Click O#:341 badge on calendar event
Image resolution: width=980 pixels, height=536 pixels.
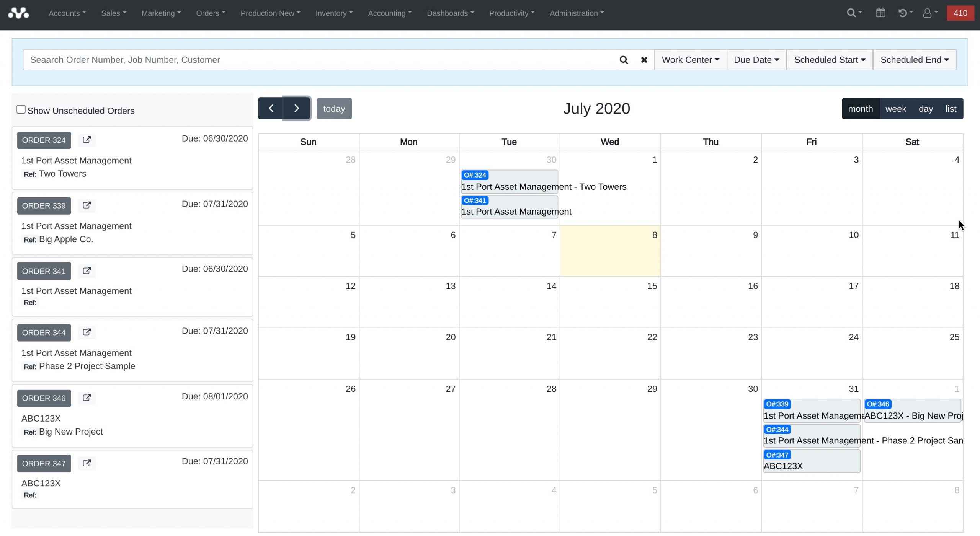[475, 200]
